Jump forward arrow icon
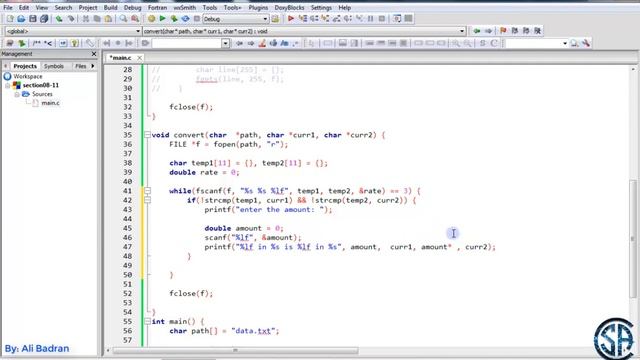The height and width of the screenshot is (360, 640). (x=488, y=31)
